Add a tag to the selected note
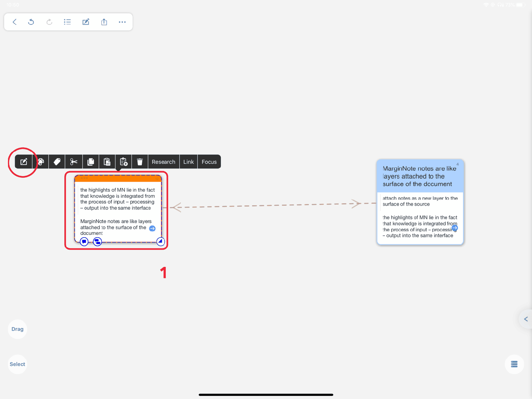532x399 pixels. [x=57, y=162]
